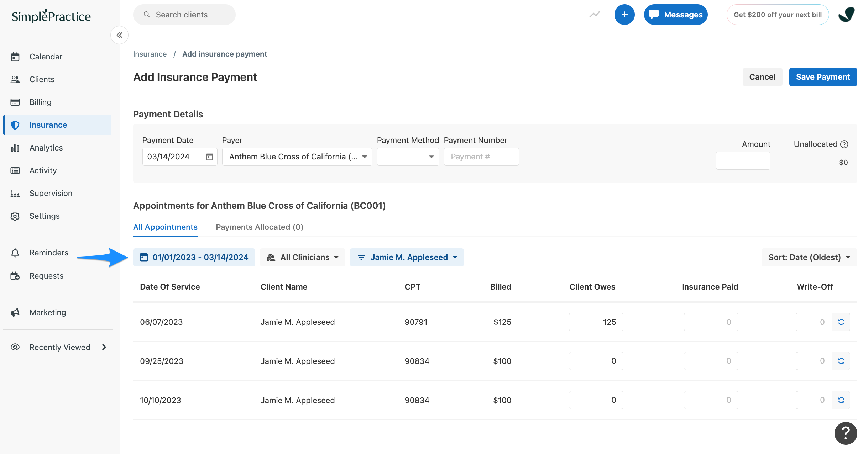This screenshot has height=454, width=868.
Task: Click the Amount input field
Action: coord(743,160)
